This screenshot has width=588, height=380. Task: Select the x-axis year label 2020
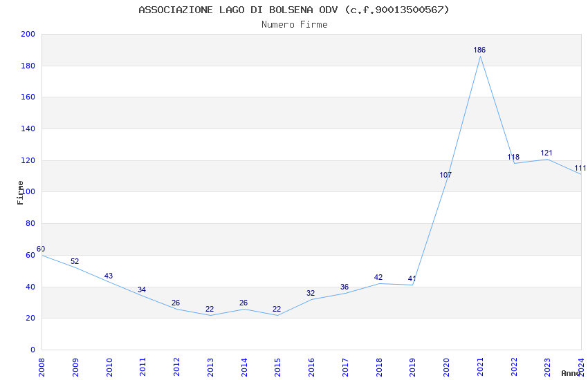click(x=447, y=368)
